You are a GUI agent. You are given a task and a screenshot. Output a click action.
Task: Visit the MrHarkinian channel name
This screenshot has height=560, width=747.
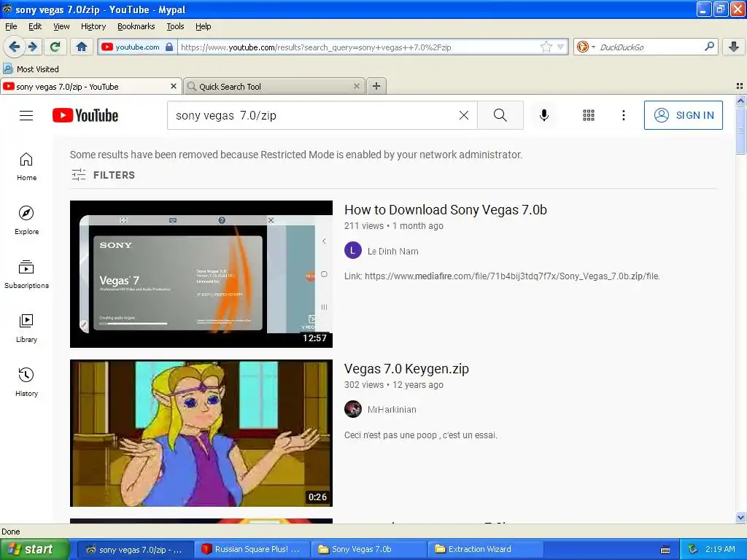point(392,410)
